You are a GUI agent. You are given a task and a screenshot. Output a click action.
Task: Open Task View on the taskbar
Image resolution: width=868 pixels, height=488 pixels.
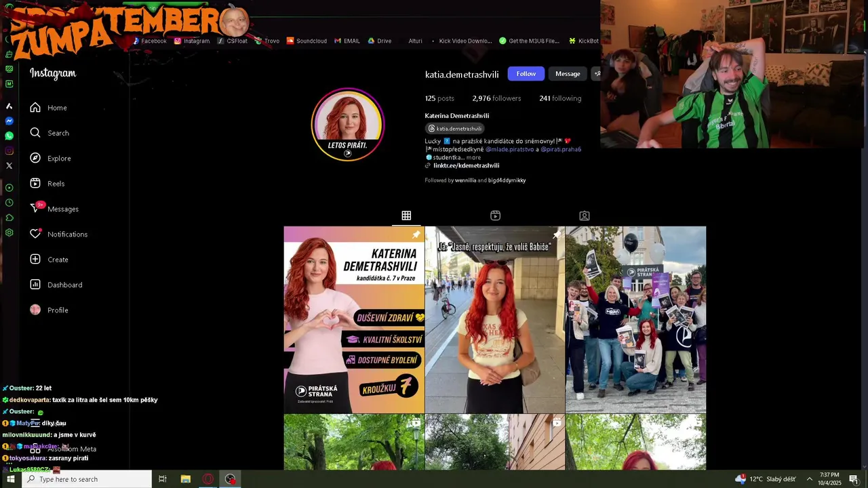pyautogui.click(x=163, y=479)
